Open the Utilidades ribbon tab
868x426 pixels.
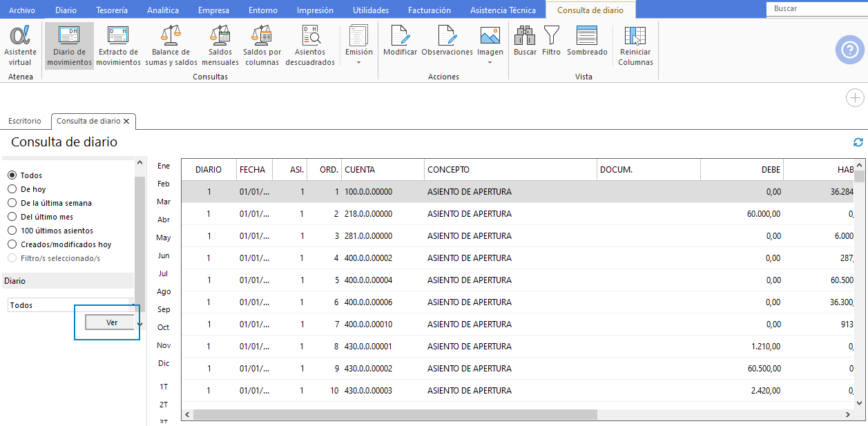pyautogui.click(x=371, y=10)
